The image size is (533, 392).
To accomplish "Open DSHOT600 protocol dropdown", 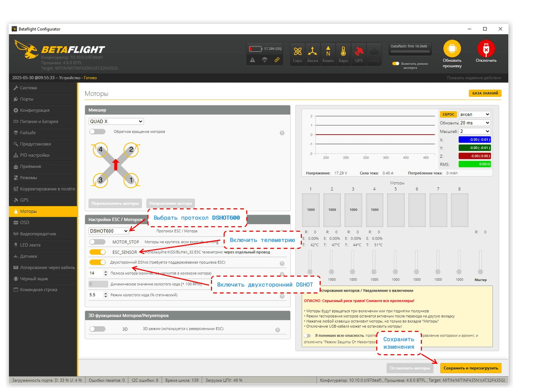I will (x=109, y=231).
